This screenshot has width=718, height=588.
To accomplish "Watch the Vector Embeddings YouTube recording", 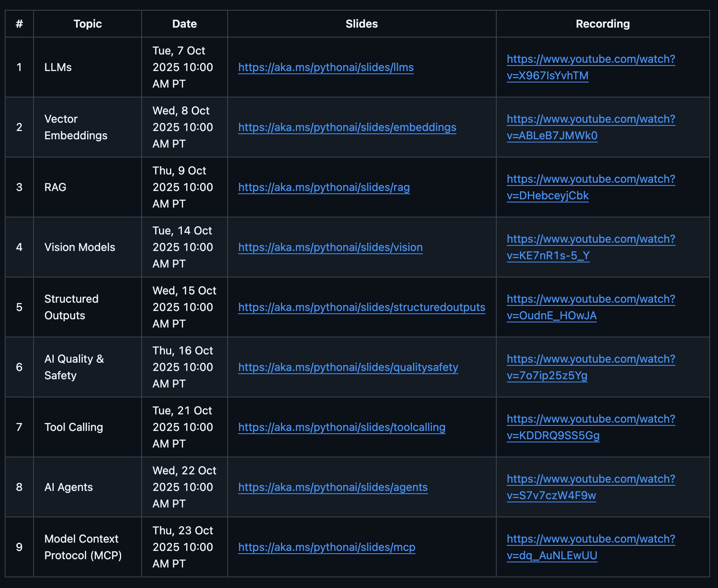I will (x=591, y=119).
